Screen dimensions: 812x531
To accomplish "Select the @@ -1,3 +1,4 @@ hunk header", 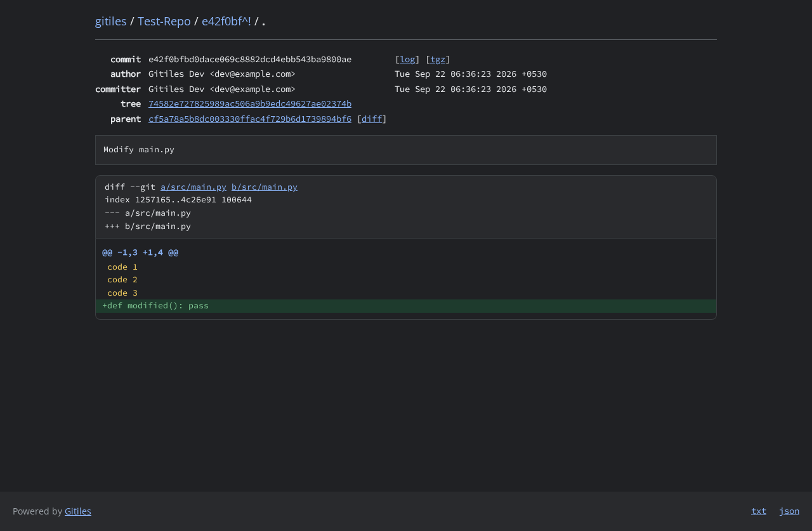I will (140, 252).
